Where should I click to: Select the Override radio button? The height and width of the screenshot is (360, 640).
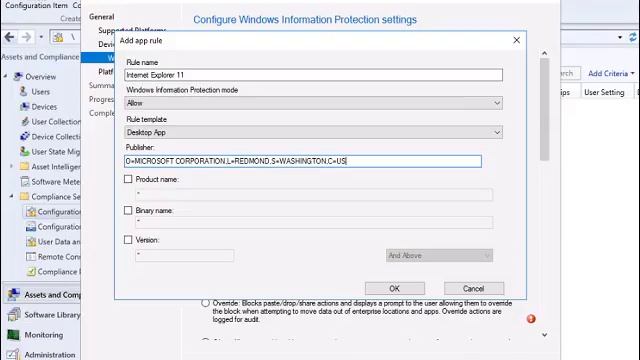point(205,303)
